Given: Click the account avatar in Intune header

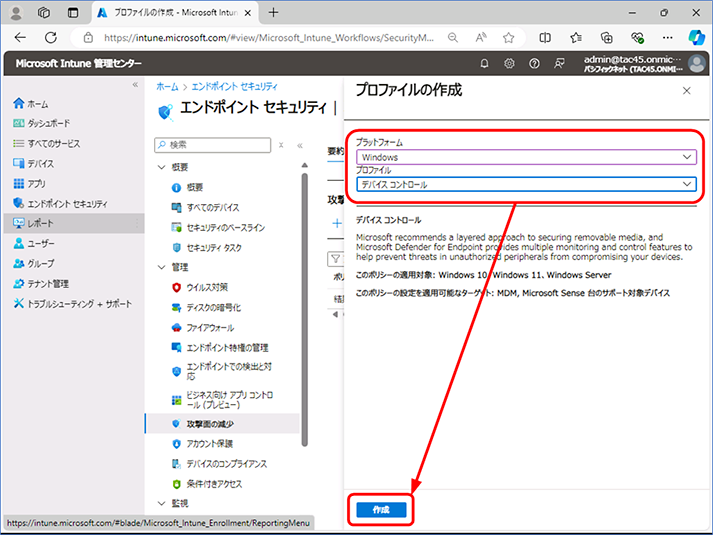Looking at the screenshot, I should [696, 63].
